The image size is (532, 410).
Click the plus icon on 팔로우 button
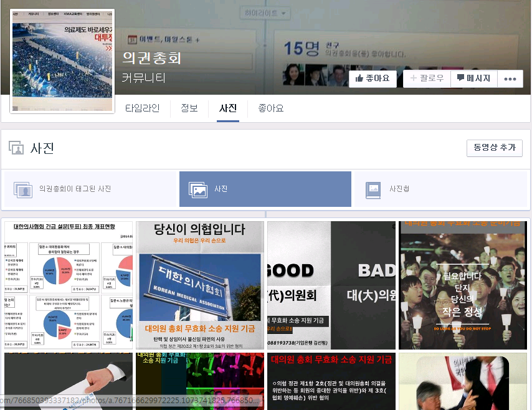[x=413, y=78]
